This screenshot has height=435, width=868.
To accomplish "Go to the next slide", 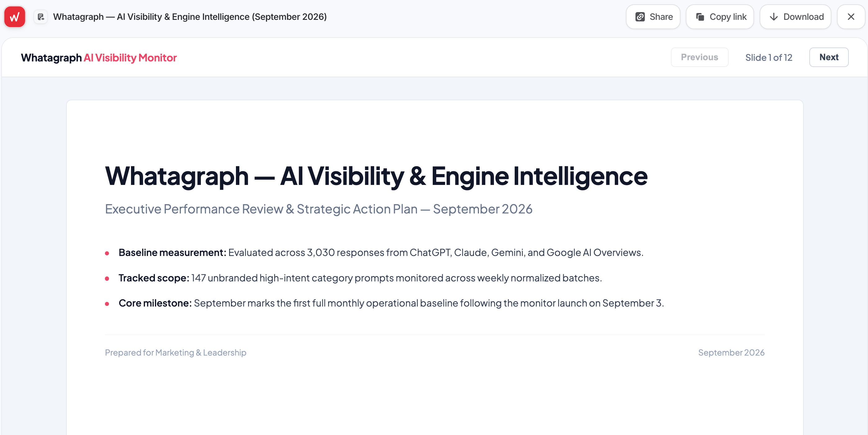I will click(x=829, y=57).
